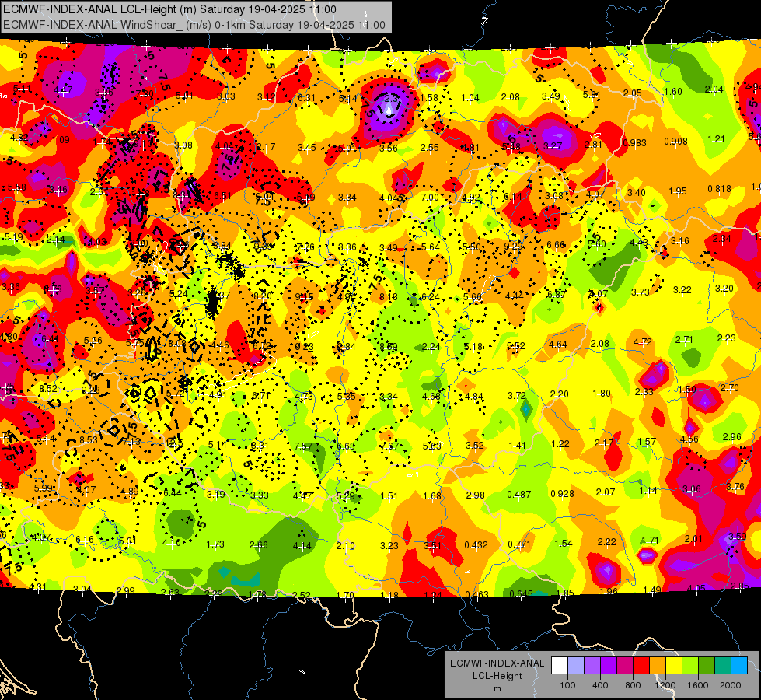This screenshot has height=700, width=761.
Task: Click the legend tick value 100
Action: (x=567, y=685)
